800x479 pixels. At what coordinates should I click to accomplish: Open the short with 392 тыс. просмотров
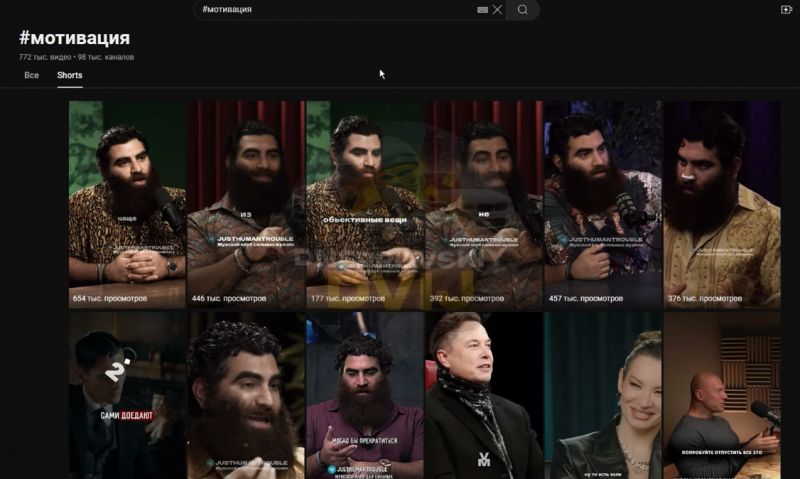[484, 204]
